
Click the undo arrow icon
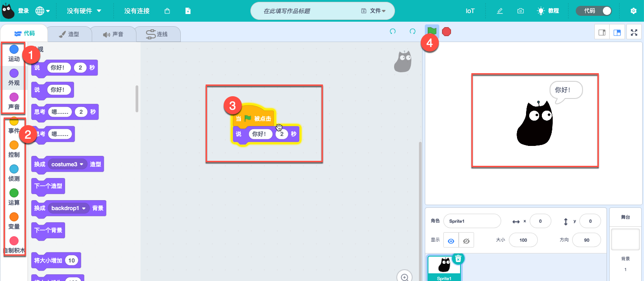pos(393,32)
